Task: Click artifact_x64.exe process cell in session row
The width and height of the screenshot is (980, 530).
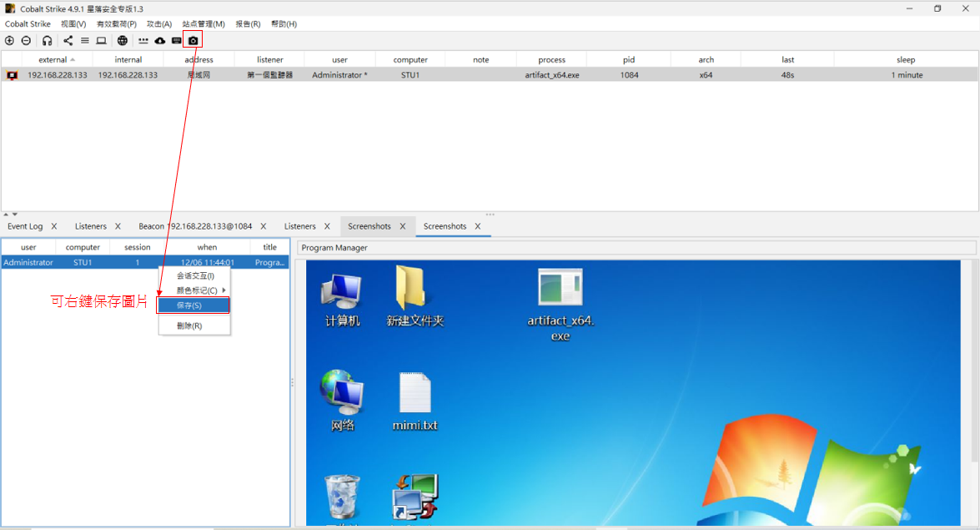Action: (x=552, y=75)
